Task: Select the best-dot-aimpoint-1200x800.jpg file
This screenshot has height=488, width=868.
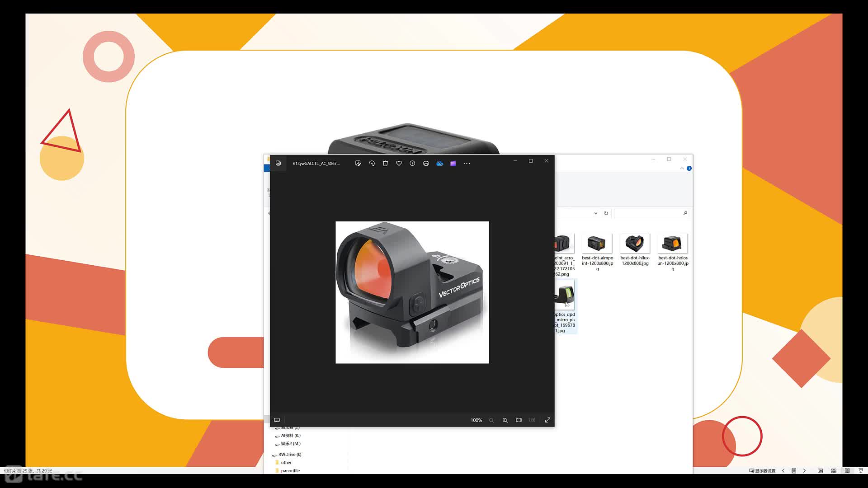Action: coord(597,252)
